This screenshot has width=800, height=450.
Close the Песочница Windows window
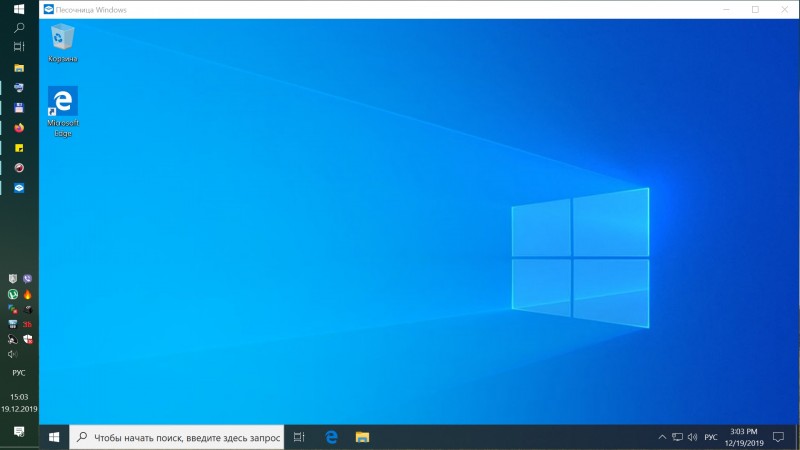coord(785,9)
